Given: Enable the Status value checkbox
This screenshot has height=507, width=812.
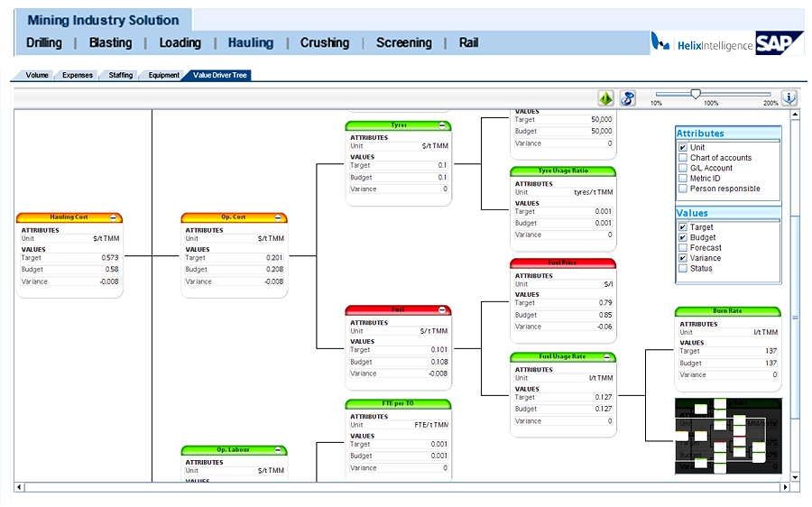Looking at the screenshot, I should tap(683, 269).
